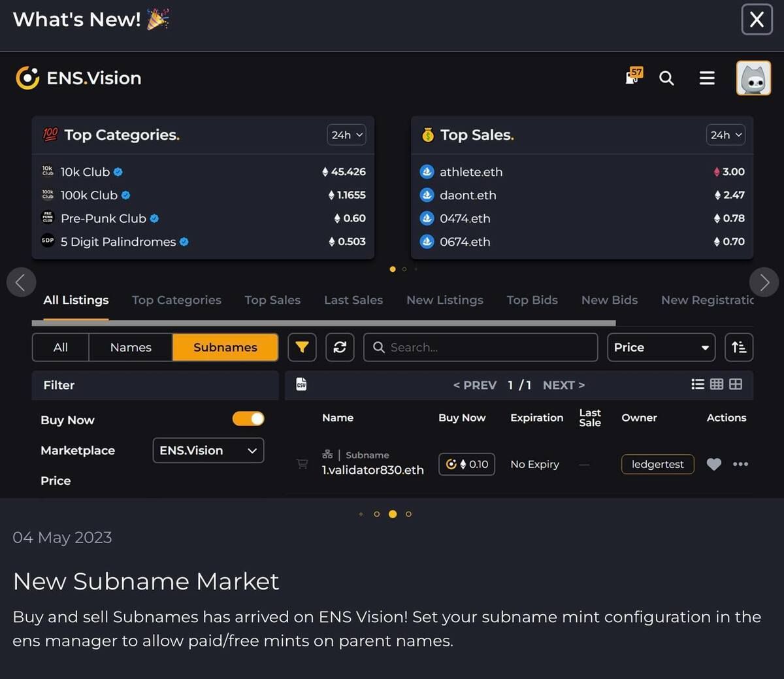
Task: Click the 0.10 ETH buy now button
Action: coord(466,464)
